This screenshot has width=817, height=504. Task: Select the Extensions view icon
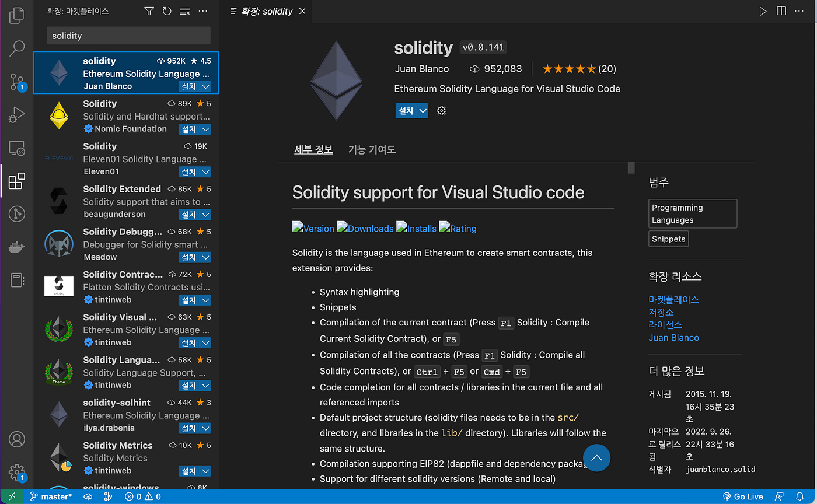[x=17, y=181]
